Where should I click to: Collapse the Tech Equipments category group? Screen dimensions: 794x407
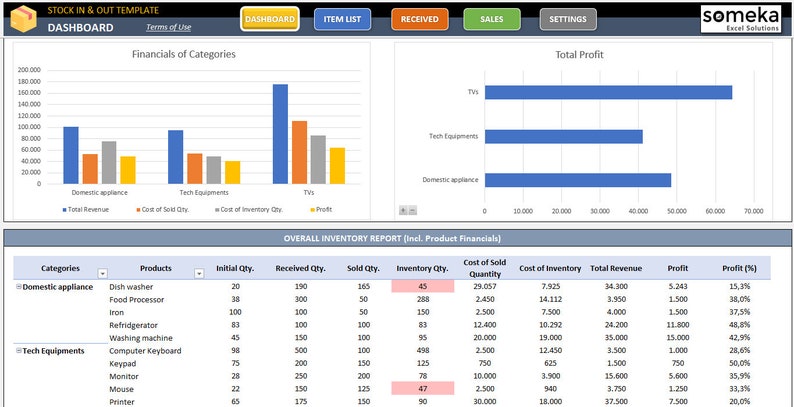pyautogui.click(x=19, y=350)
